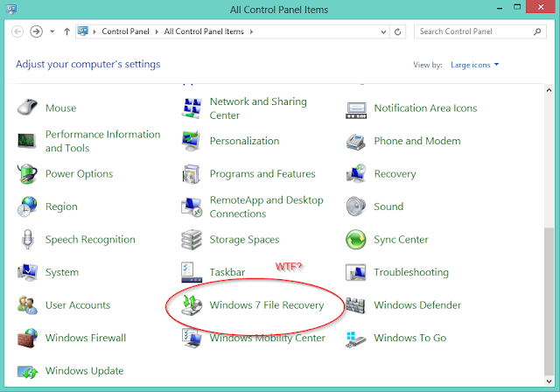This screenshot has width=560, height=392.
Task: Open the Windows Update icon
Action: click(x=27, y=372)
